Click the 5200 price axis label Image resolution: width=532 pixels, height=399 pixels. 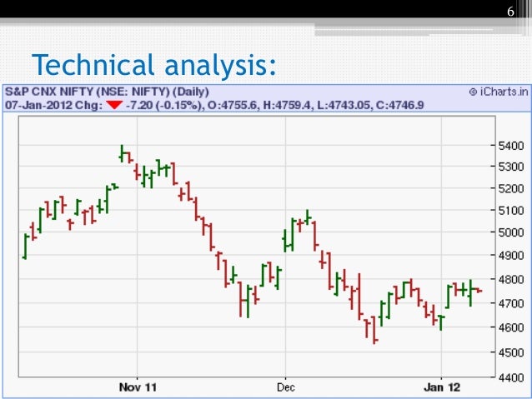click(510, 188)
